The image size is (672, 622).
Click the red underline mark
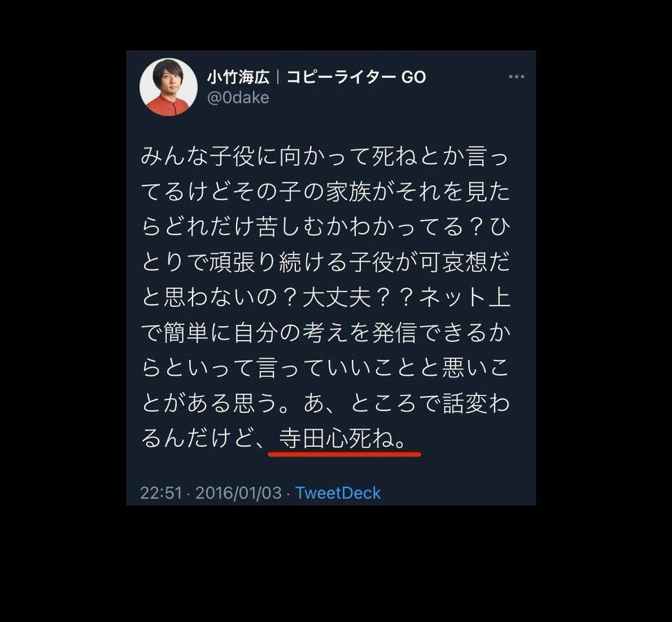point(344,454)
